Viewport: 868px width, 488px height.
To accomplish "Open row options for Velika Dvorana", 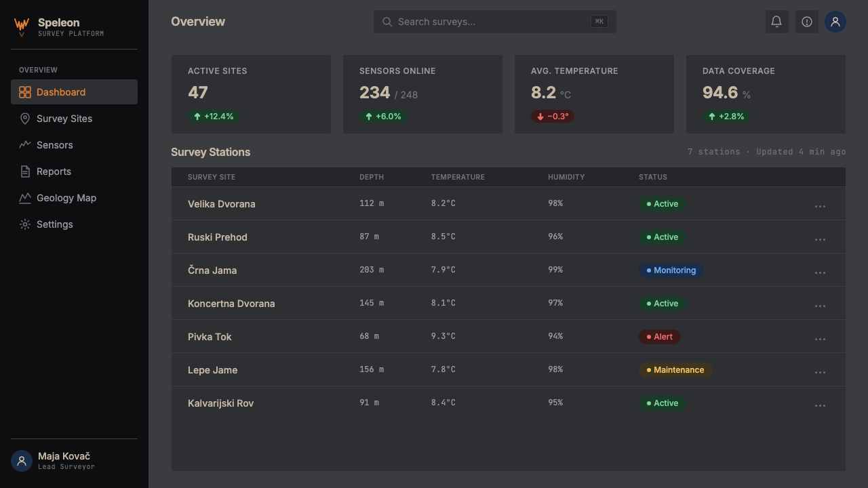I will 820,206.
